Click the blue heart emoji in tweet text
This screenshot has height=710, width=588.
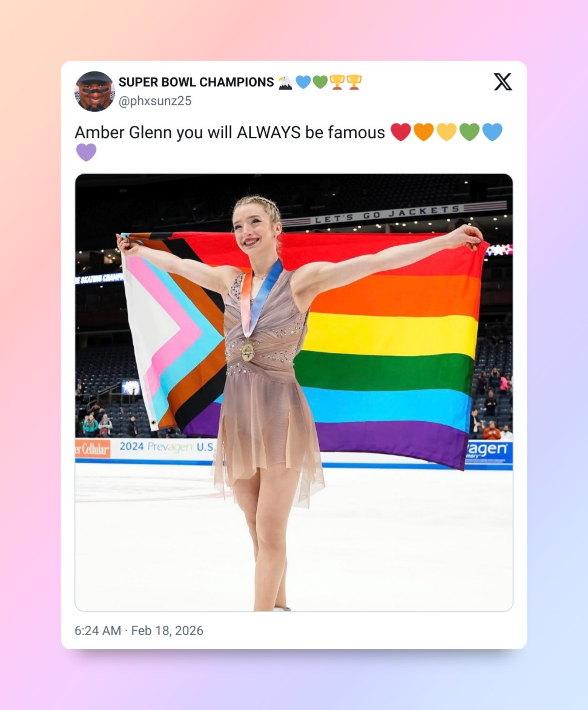(492, 132)
